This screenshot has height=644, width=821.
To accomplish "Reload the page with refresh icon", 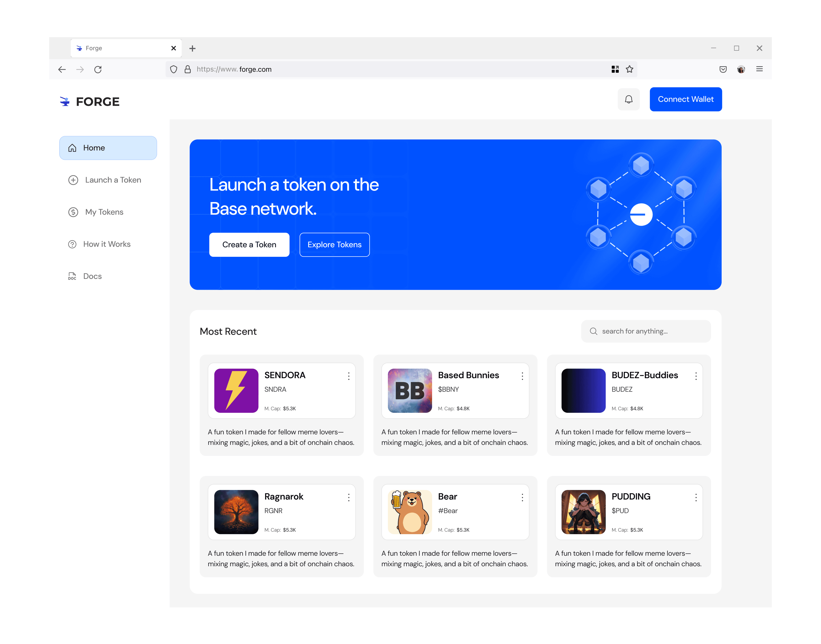I will click(98, 69).
